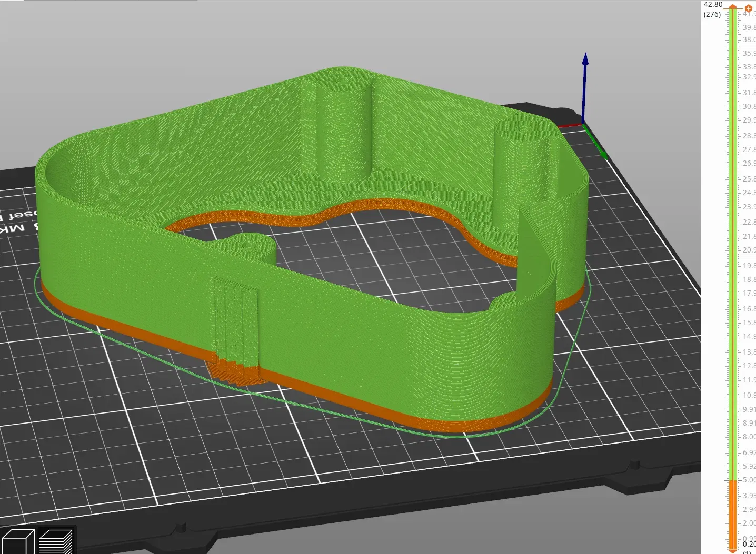Switch to the 3D editor cube view
The height and width of the screenshot is (554, 756).
point(17,542)
